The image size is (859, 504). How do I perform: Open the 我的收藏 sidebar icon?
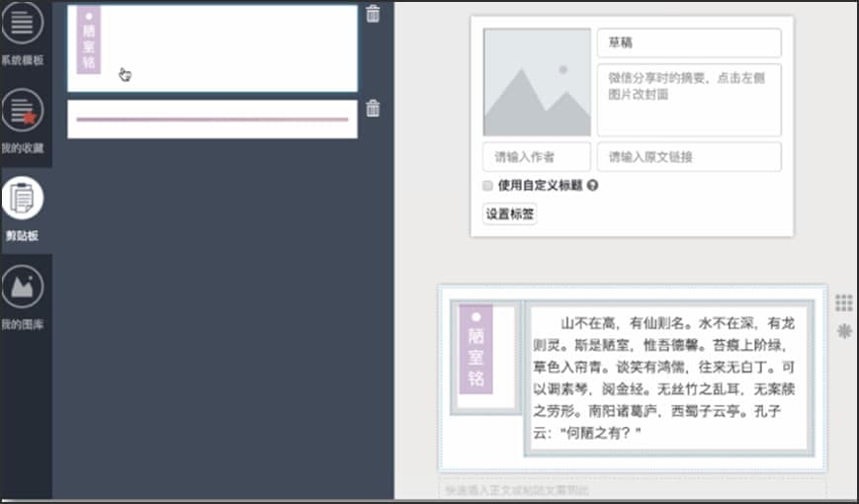22,110
